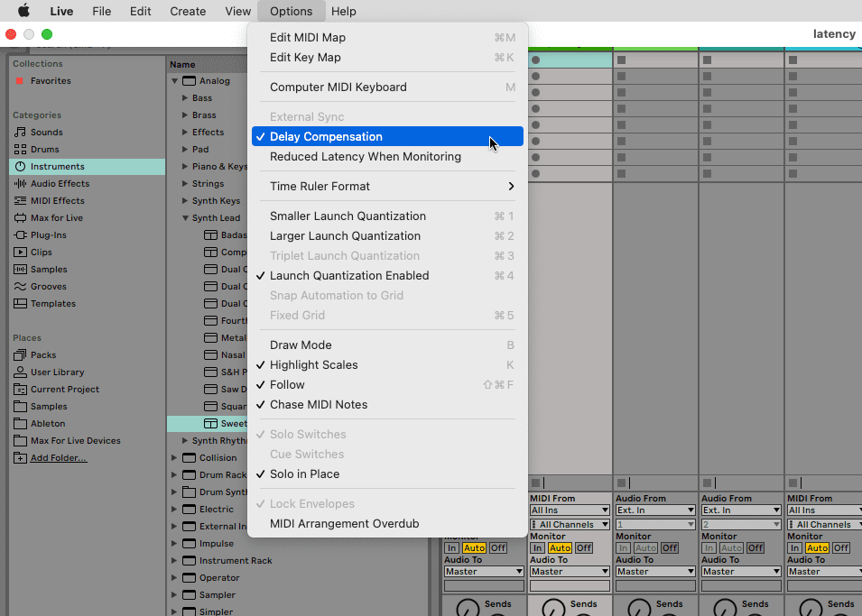The image size is (862, 616).
Task: Click the Name column header
Action: 182,64
